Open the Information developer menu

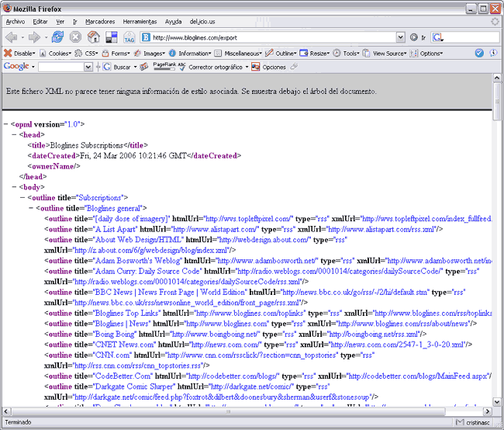190,53
